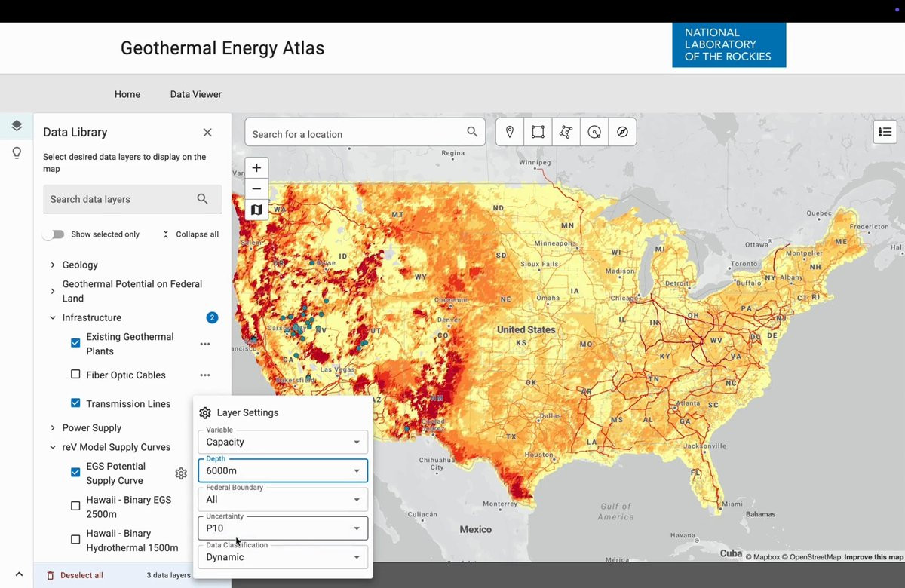Image resolution: width=905 pixels, height=588 pixels.
Task: Uncheck Existing Geothermal Plants layer
Action: (75, 343)
